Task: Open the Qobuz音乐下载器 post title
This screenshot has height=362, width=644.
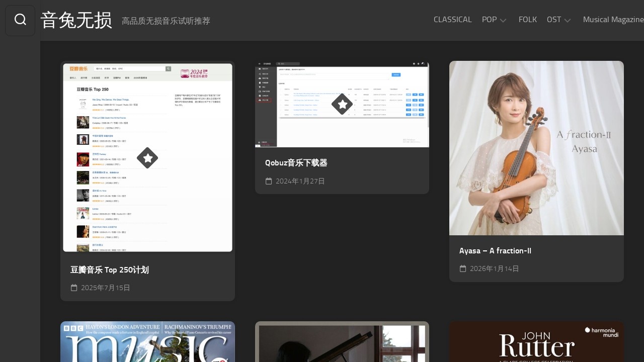Action: pyautogui.click(x=296, y=163)
